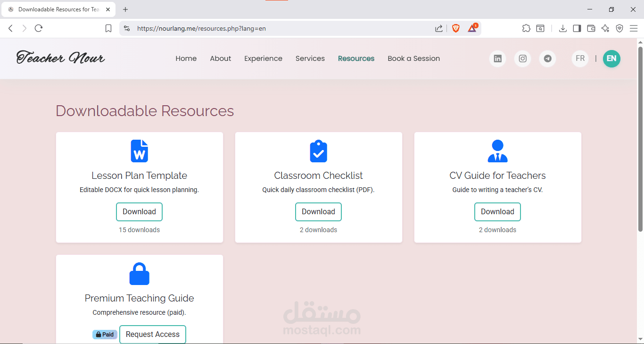Click the vertical page scrollbar thumb
The image size is (644, 344).
coord(640,139)
